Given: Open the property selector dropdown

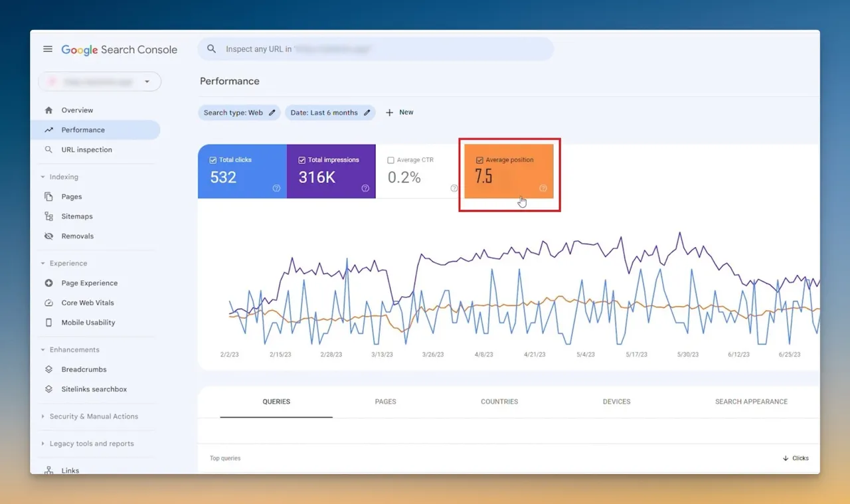Looking at the screenshot, I should pos(100,82).
